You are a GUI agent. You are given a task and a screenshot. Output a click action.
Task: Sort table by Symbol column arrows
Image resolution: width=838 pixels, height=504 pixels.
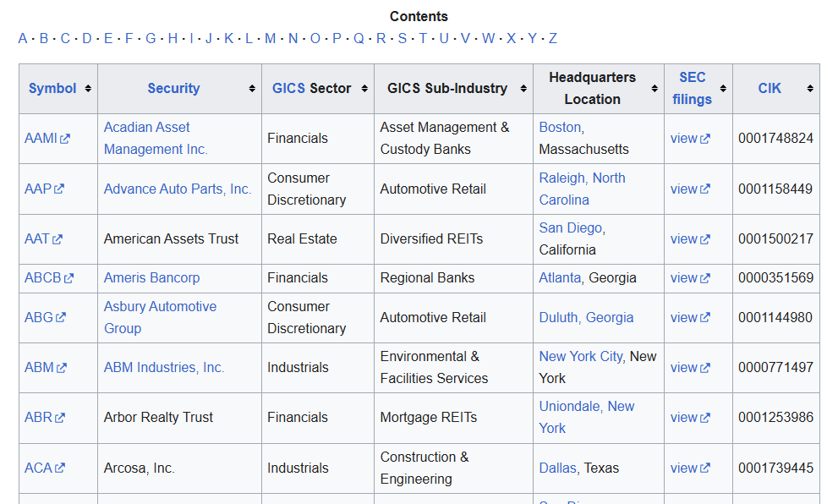click(88, 89)
